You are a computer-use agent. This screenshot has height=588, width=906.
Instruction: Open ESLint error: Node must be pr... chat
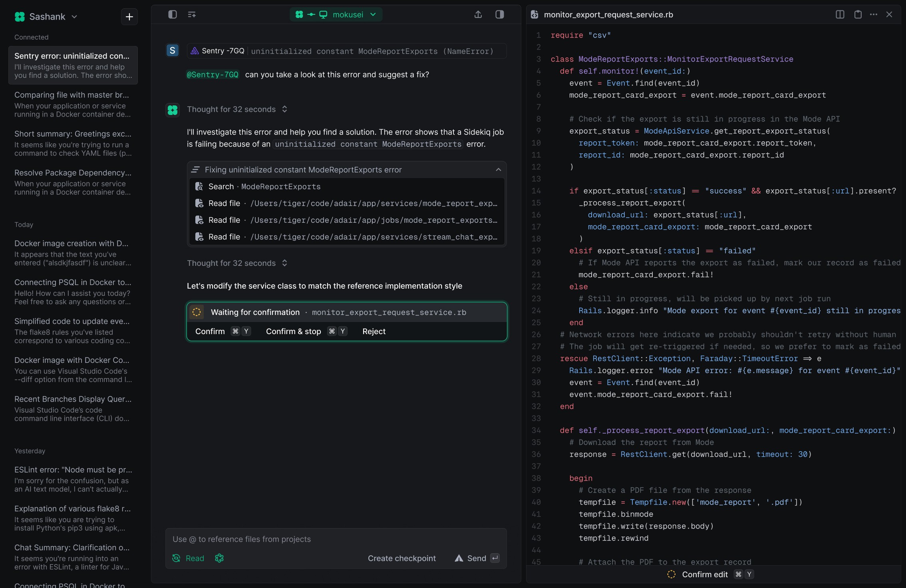(73, 479)
